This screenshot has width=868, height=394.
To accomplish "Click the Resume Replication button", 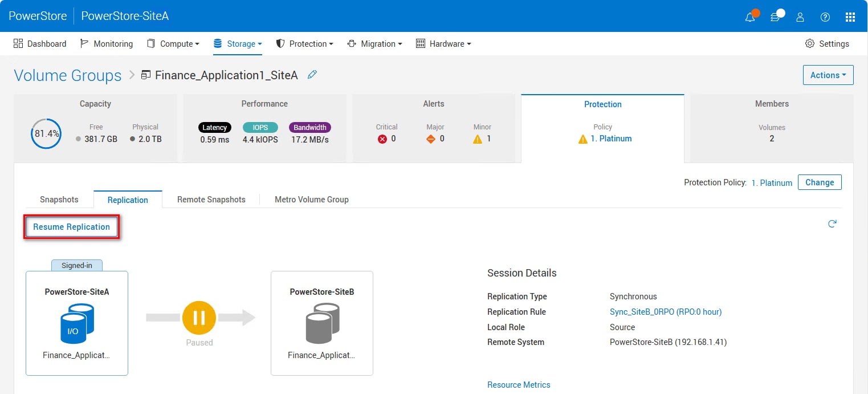I will coord(72,227).
